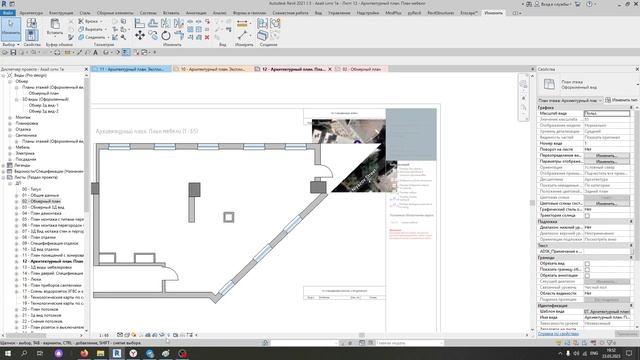This screenshot has height=360, width=640.
Task: Click the Mirror pick-axis tool icon
Action: pyautogui.click(x=166, y=23)
